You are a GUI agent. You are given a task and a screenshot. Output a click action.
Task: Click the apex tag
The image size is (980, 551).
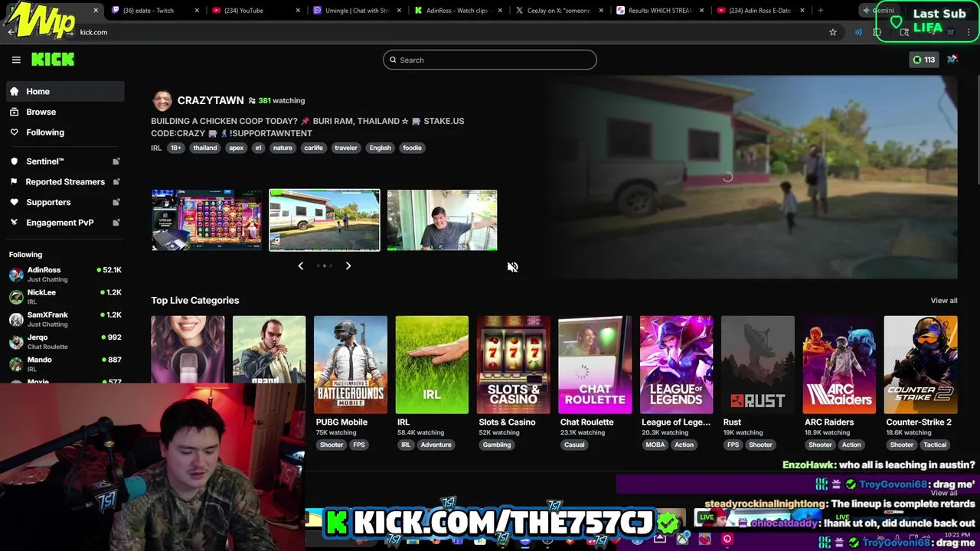pos(236,148)
